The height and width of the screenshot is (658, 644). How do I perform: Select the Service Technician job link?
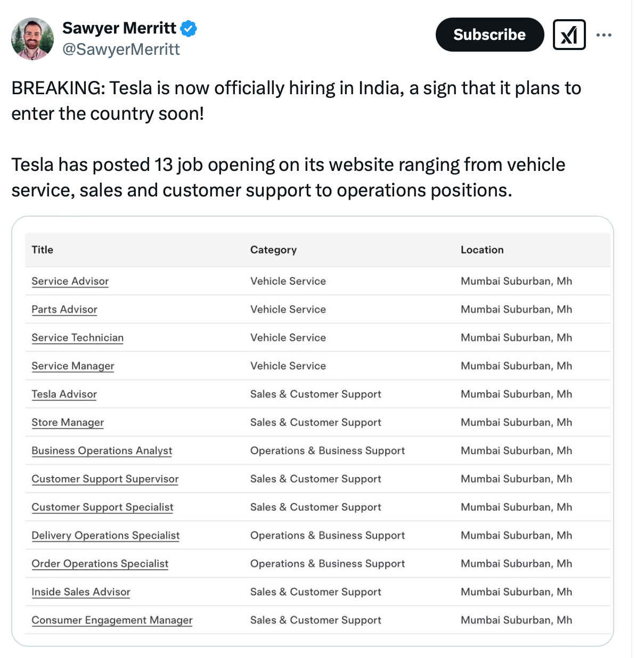[77, 338]
